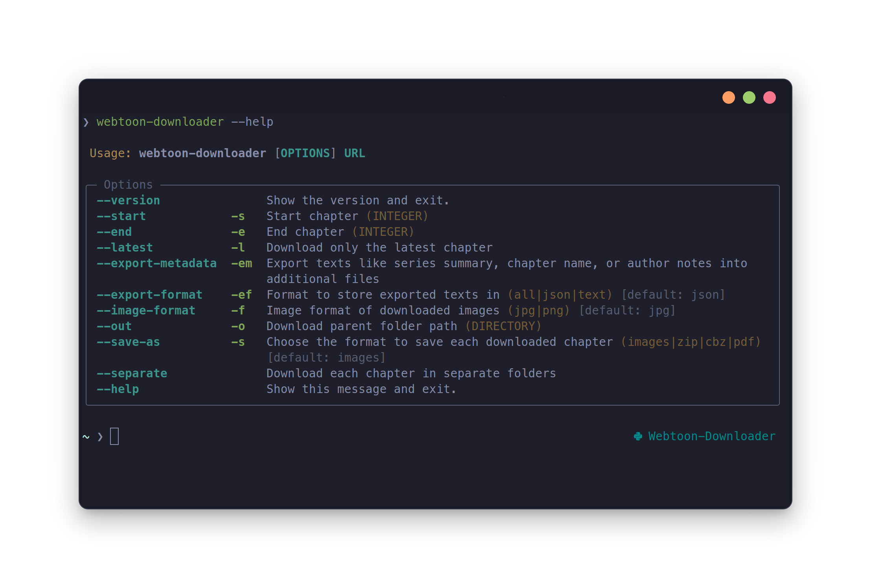Select the prompt arrow before webtoon-downloader command
Viewport: 871px width, 588px height.
click(86, 122)
